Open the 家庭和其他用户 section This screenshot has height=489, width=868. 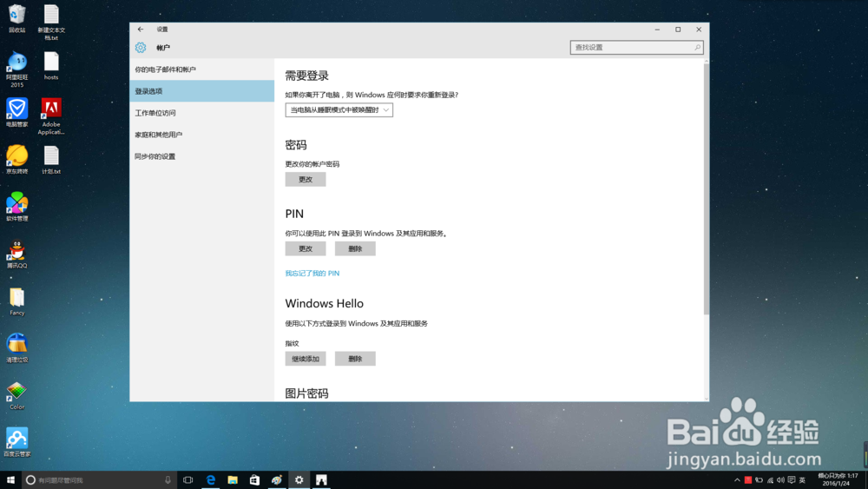pos(202,135)
